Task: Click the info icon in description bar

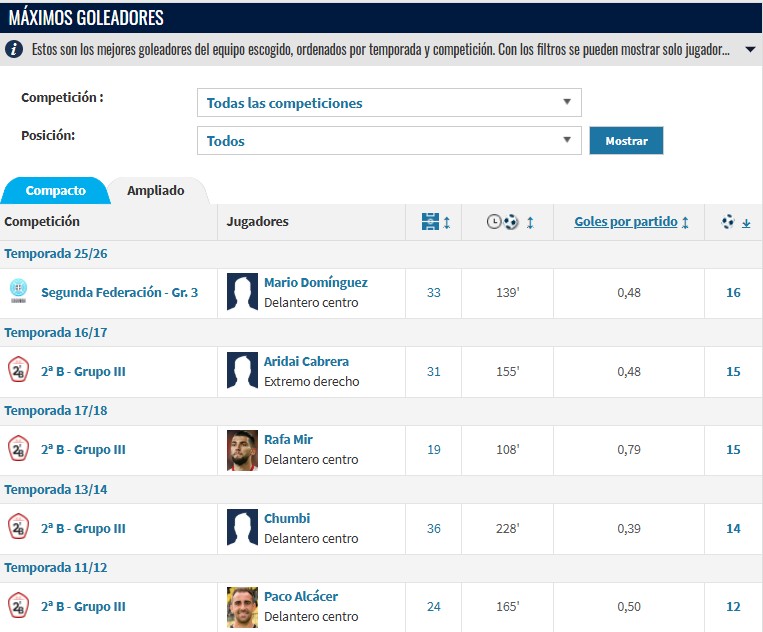Action: tap(14, 49)
